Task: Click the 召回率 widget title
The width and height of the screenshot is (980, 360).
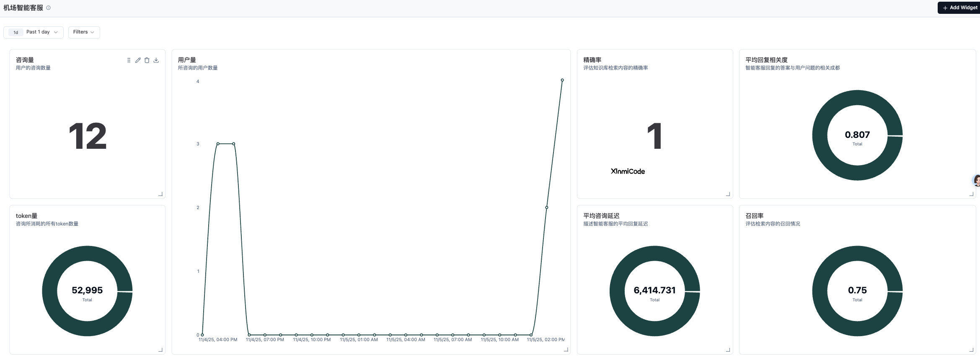Action: pyautogui.click(x=755, y=216)
